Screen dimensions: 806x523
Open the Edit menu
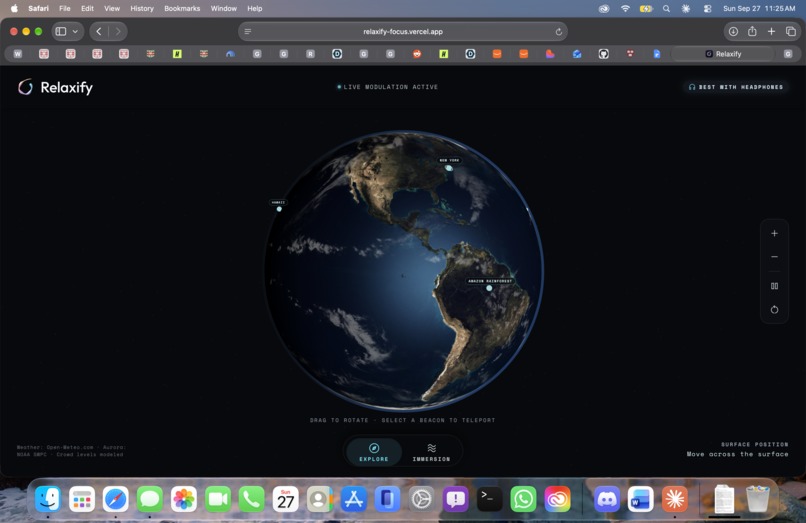click(x=87, y=8)
